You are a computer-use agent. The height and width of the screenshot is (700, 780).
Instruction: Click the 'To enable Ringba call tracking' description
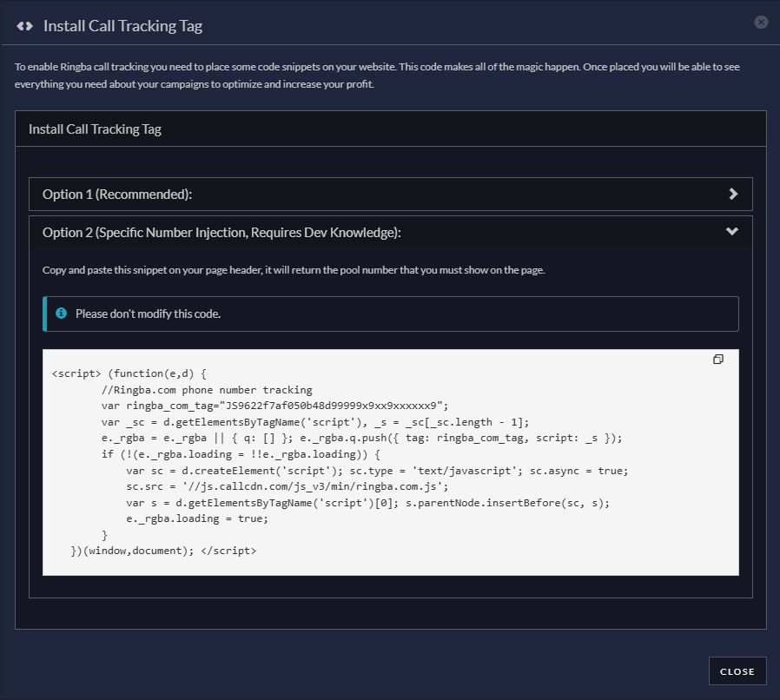[377, 76]
